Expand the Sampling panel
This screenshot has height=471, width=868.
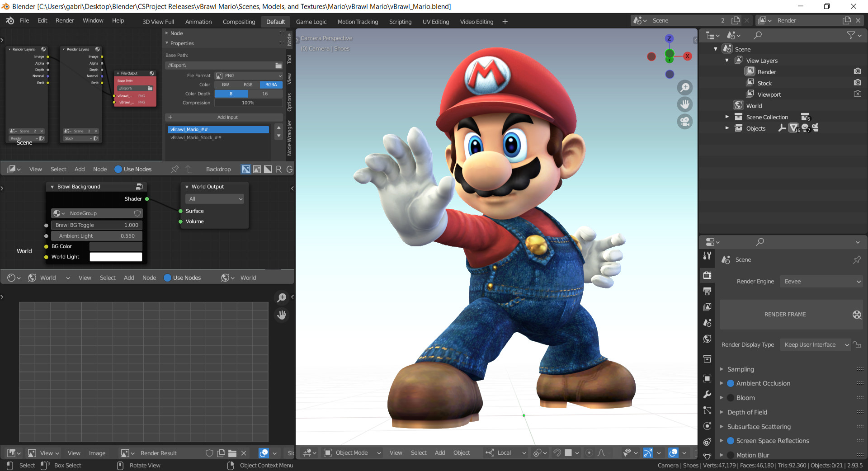point(741,369)
